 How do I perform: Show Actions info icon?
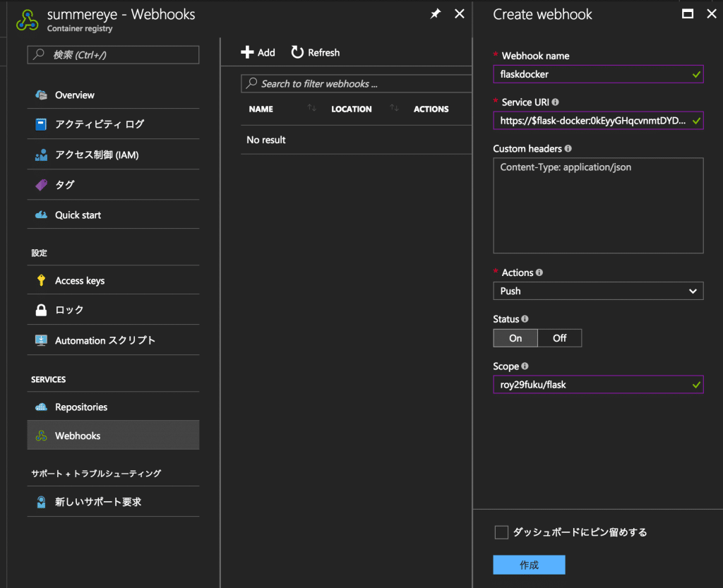coord(539,272)
